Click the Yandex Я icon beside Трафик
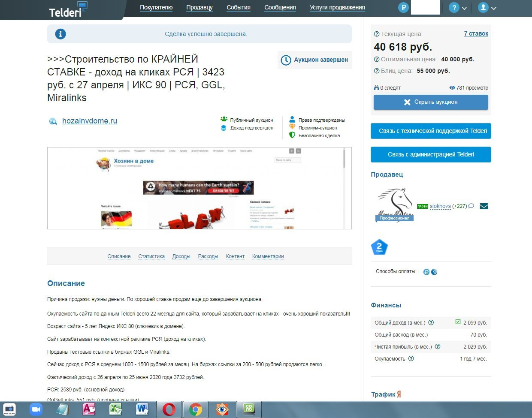 399,394
